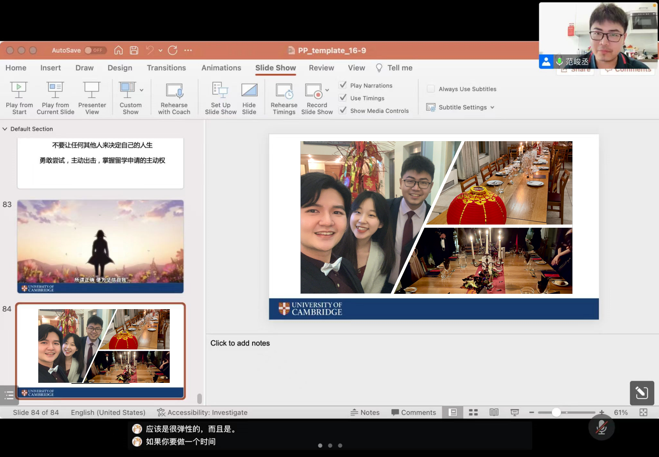Launch Rehearse with Coach

point(174,91)
